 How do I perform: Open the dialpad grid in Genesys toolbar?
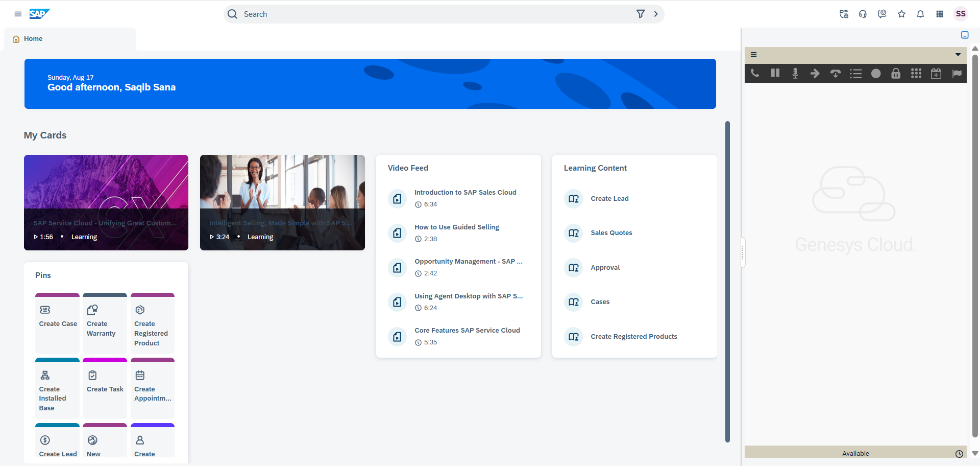[916, 74]
